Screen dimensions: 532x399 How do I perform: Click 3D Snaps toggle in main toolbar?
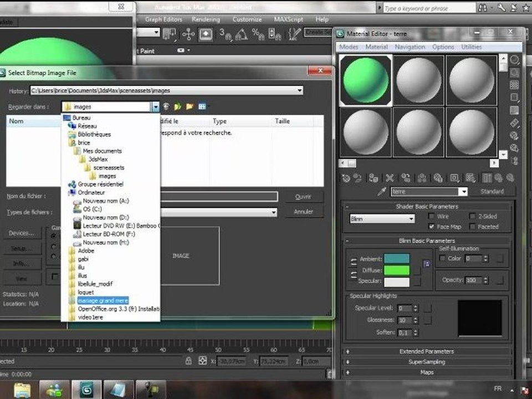226,34
